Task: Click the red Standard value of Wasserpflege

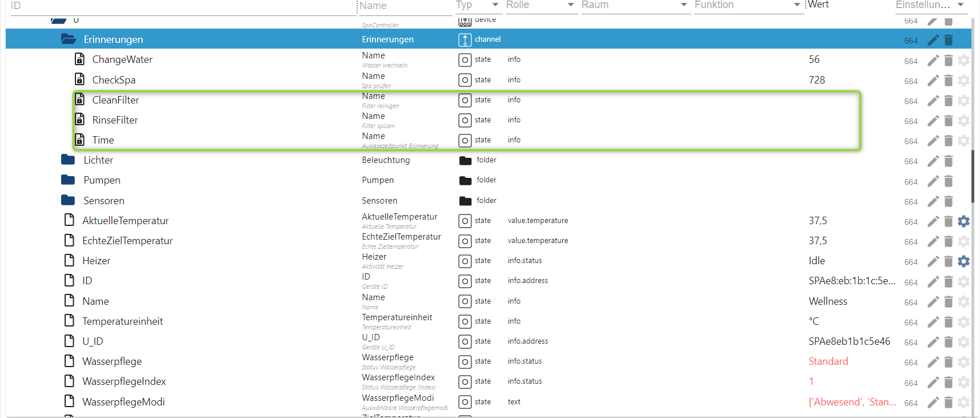Action: tap(829, 361)
